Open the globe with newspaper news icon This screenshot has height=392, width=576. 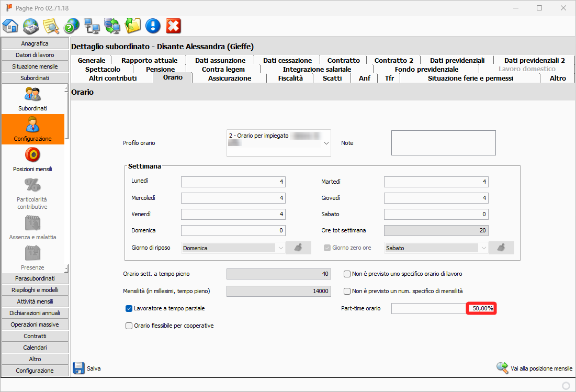tap(31, 26)
